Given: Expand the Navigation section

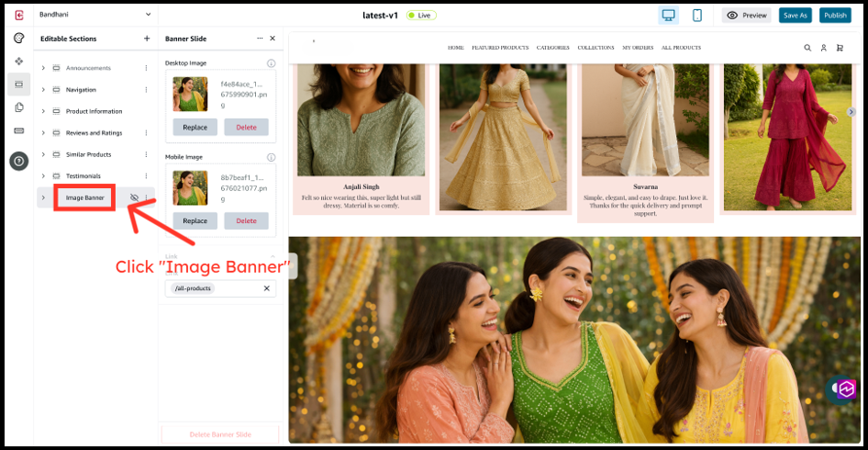Looking at the screenshot, I should tap(43, 90).
